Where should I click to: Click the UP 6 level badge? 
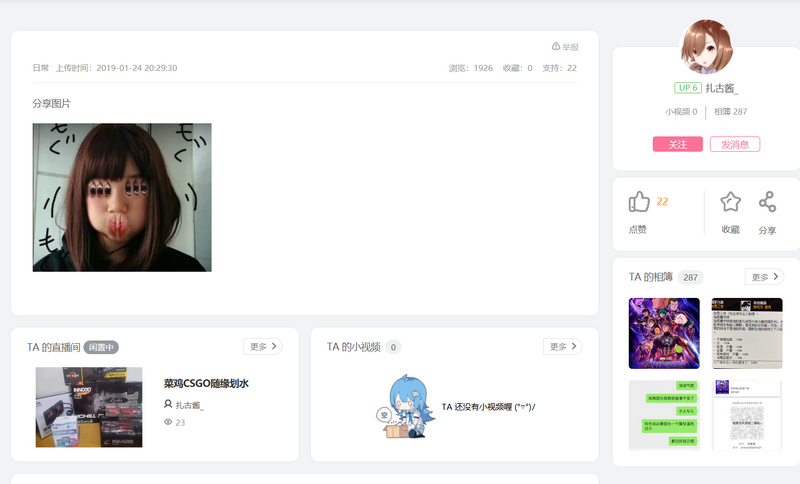coord(688,88)
